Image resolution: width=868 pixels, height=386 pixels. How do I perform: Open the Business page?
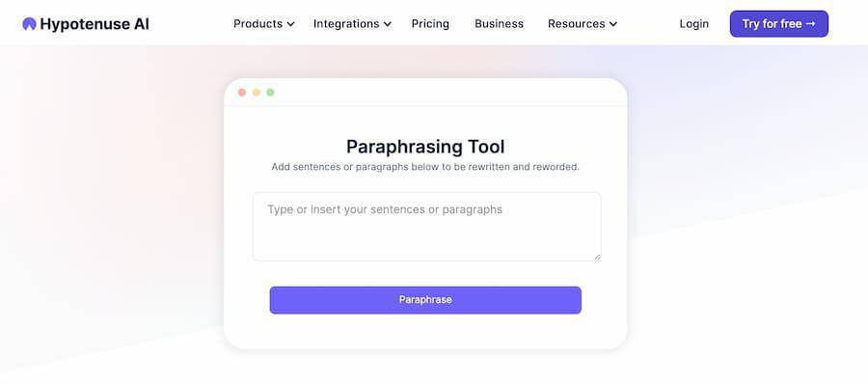coord(499,24)
